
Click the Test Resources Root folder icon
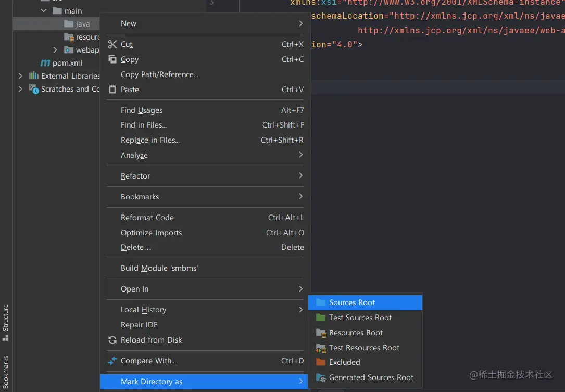(x=321, y=348)
